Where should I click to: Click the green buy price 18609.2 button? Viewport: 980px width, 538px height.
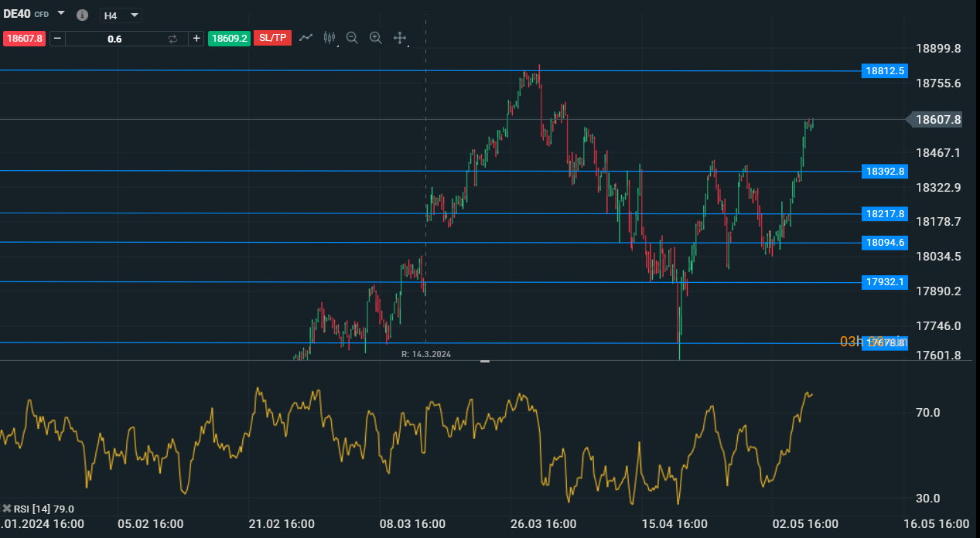click(229, 38)
